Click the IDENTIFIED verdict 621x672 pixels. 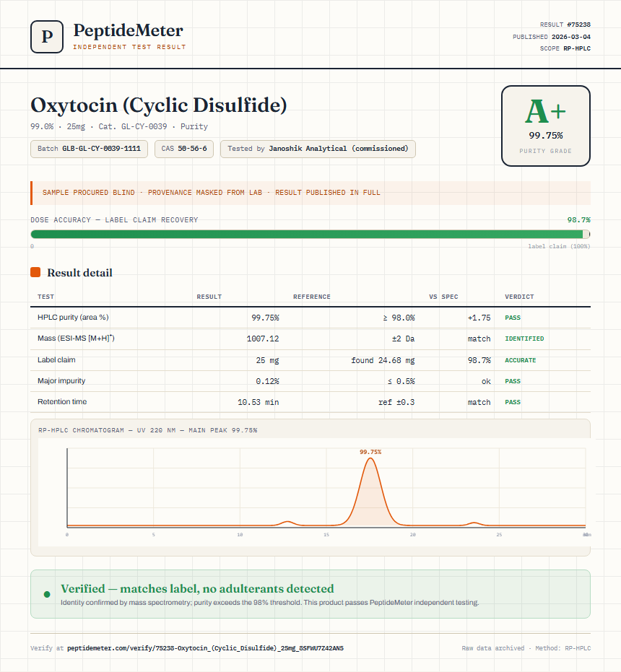(x=524, y=339)
